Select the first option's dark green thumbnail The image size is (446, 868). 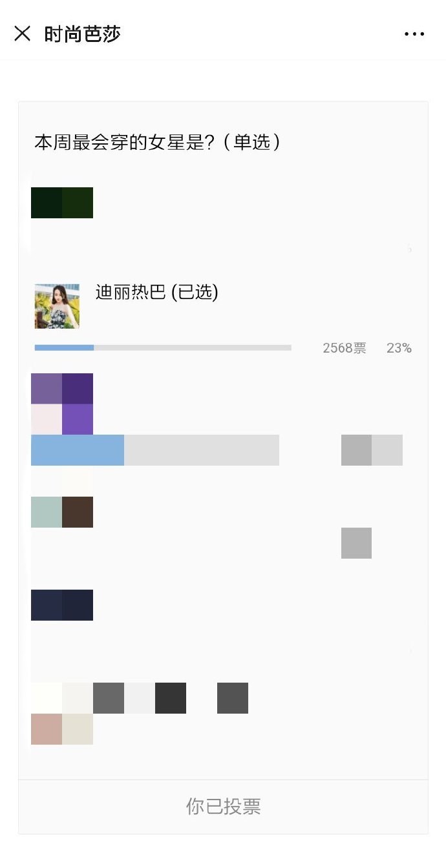click(62, 203)
